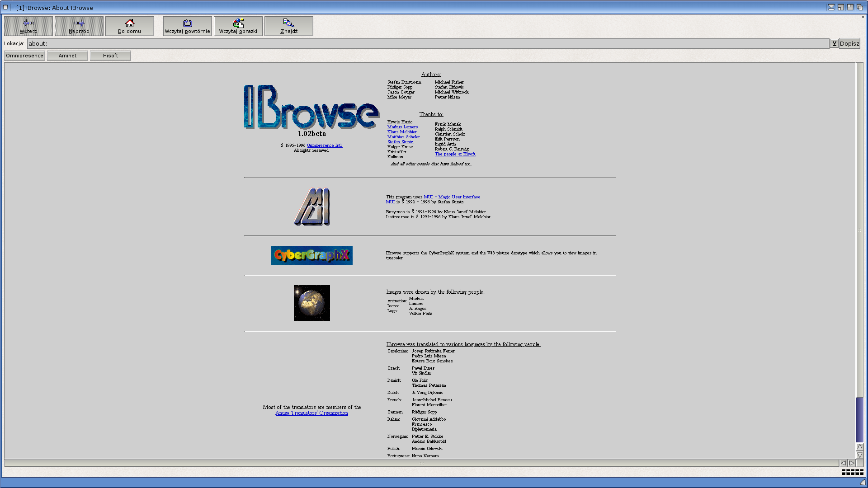Follow the Markus Lamers link
Image resolution: width=868 pixels, height=488 pixels.
coord(402,127)
